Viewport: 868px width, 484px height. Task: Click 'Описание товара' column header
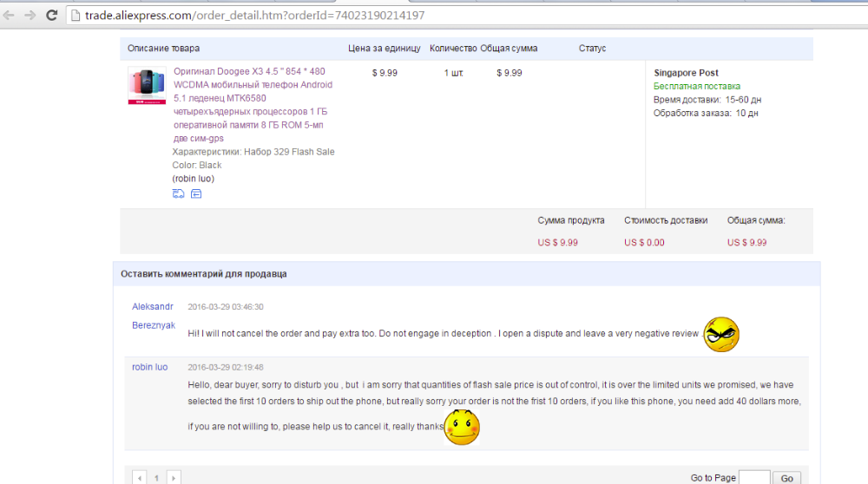pos(163,49)
